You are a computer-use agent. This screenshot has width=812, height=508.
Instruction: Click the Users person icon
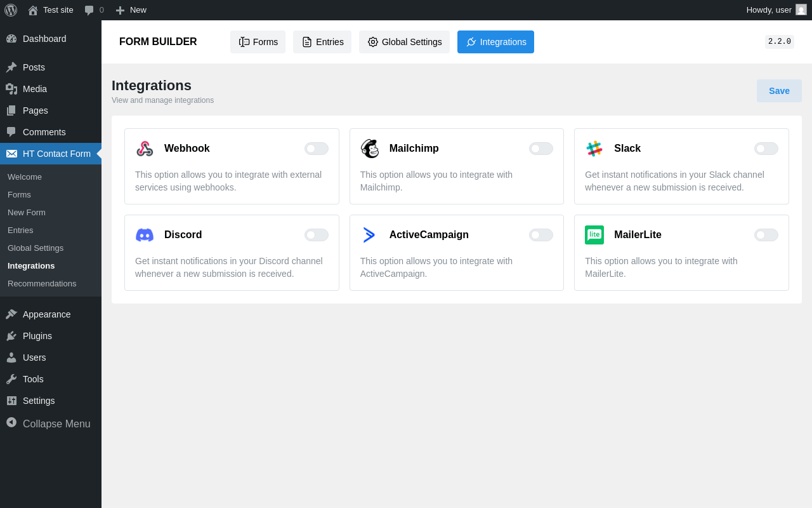coord(11,358)
